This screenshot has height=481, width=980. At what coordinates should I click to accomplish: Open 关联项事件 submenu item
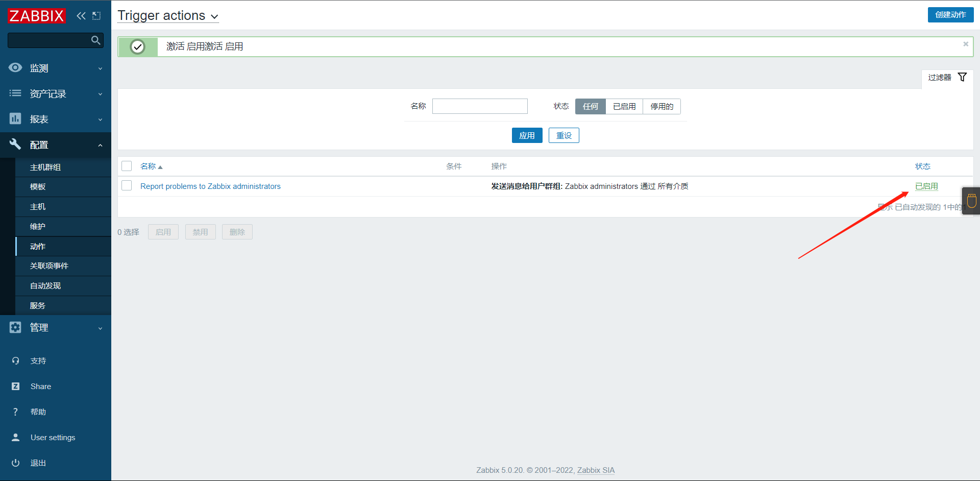49,266
